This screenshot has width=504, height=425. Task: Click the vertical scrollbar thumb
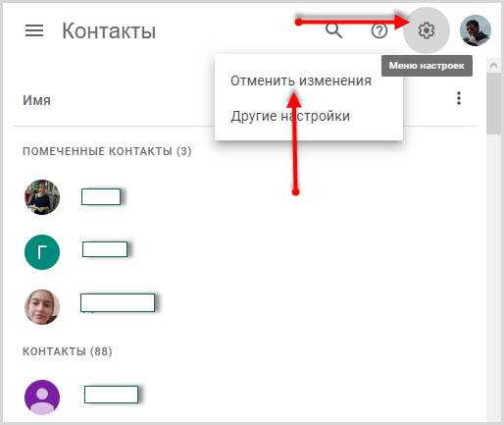click(x=493, y=103)
